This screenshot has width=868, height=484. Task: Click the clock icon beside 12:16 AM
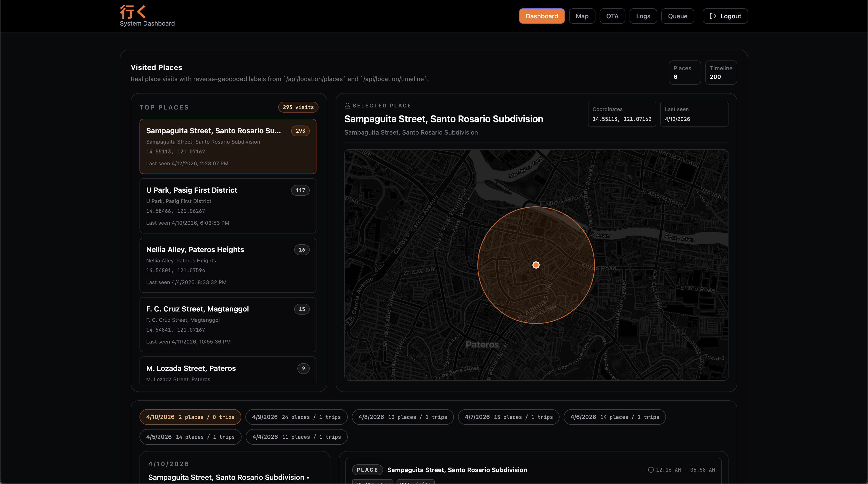coord(651,470)
